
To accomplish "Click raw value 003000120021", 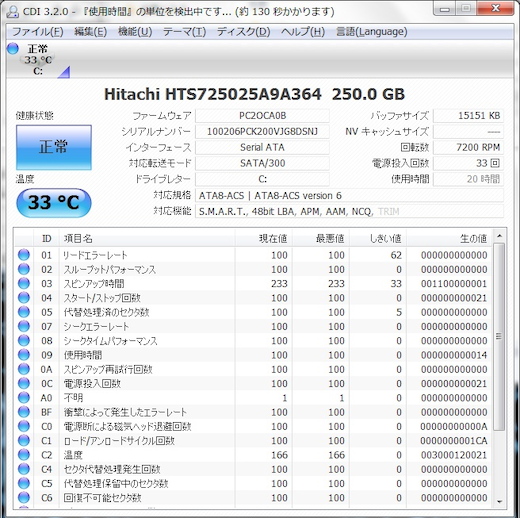I will tap(454, 455).
